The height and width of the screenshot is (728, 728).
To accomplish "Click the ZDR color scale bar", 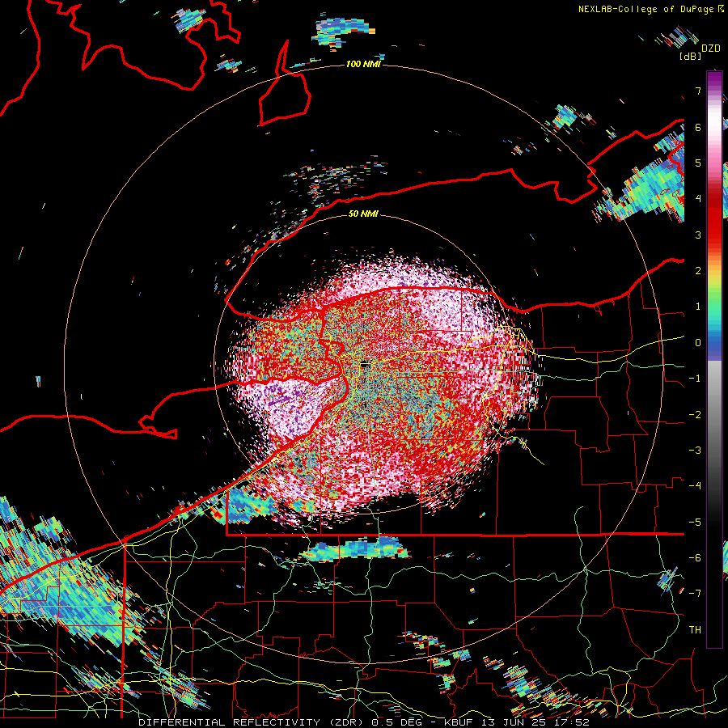I will pyautogui.click(x=714, y=359).
